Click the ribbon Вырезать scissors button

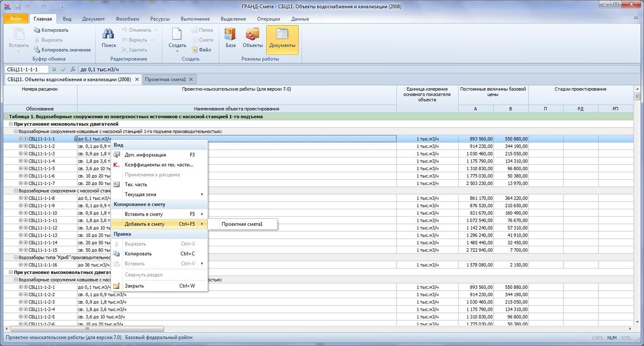coord(48,40)
